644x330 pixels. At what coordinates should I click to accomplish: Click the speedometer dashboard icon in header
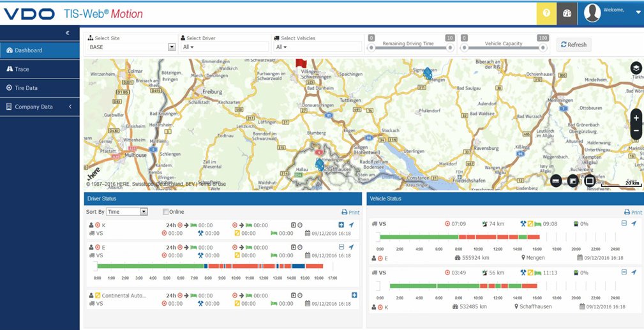tap(567, 13)
